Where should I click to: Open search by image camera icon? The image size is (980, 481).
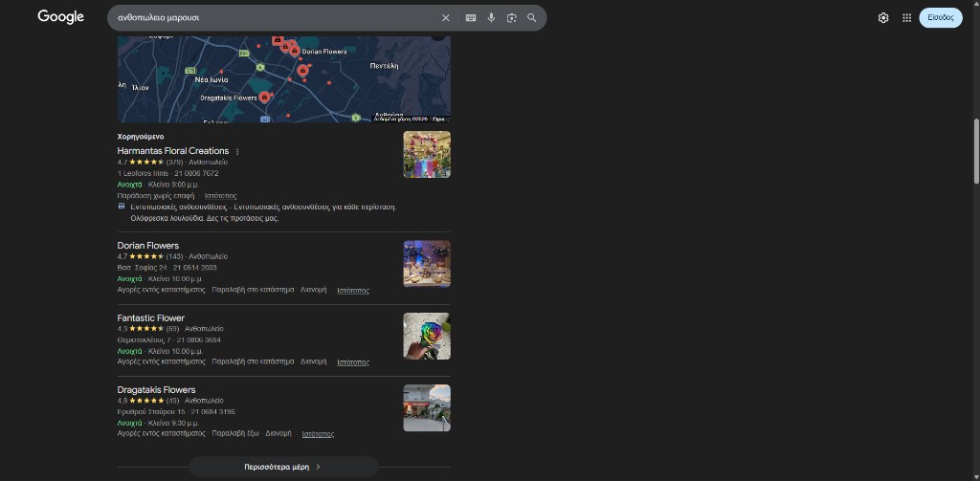coord(512,18)
